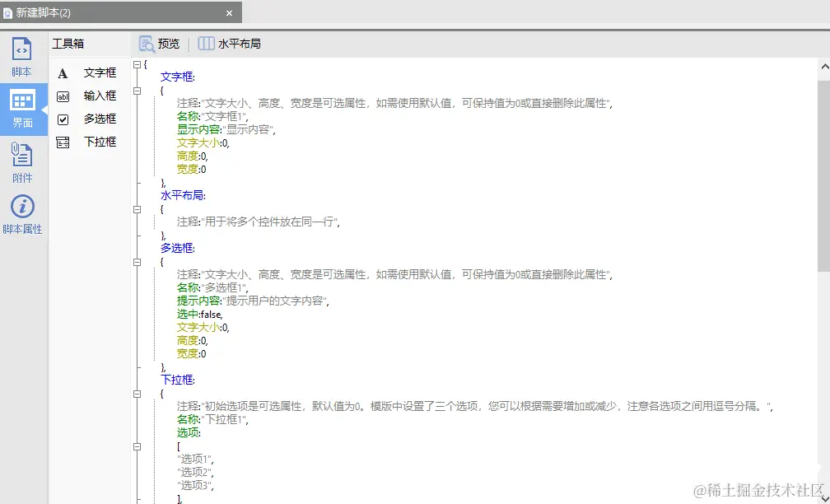Viewport: 830px width, 504px height.
Task: Collapse the 水平布局 code block
Action: pos(137,208)
